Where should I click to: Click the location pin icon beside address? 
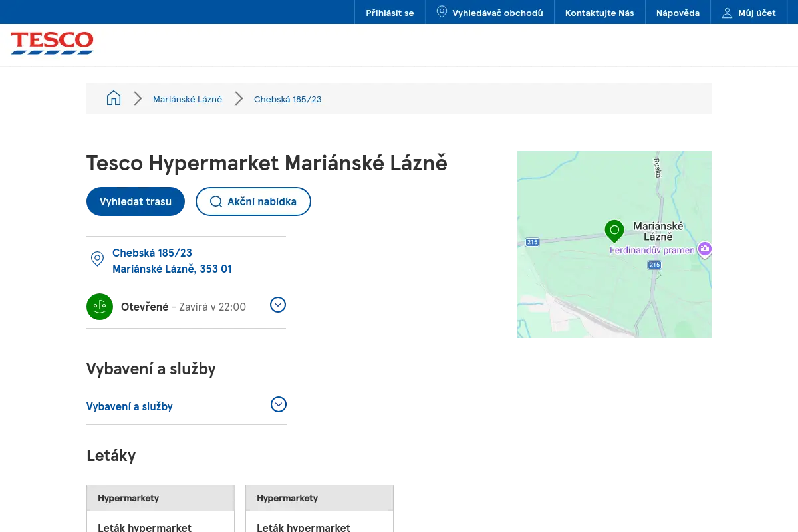coord(97,259)
